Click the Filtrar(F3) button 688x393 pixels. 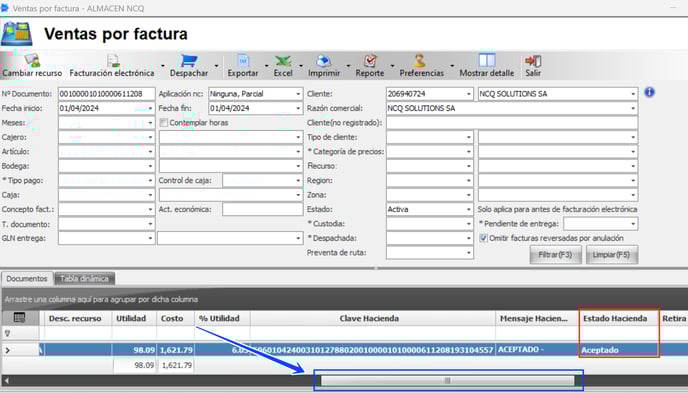pos(555,254)
